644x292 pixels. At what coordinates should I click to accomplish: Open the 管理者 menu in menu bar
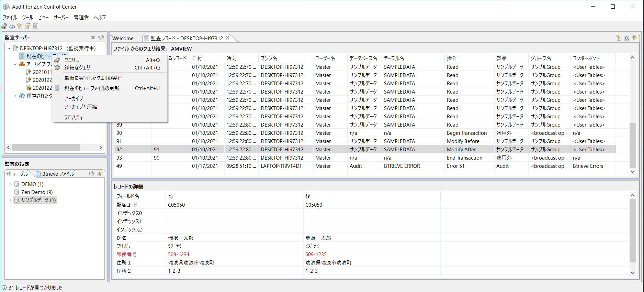coord(81,17)
